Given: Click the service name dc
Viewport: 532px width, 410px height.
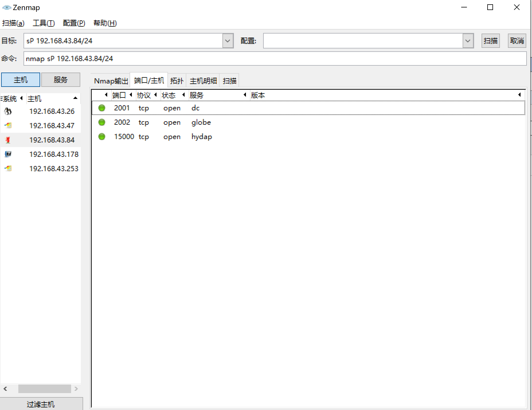Looking at the screenshot, I should pyautogui.click(x=195, y=108).
